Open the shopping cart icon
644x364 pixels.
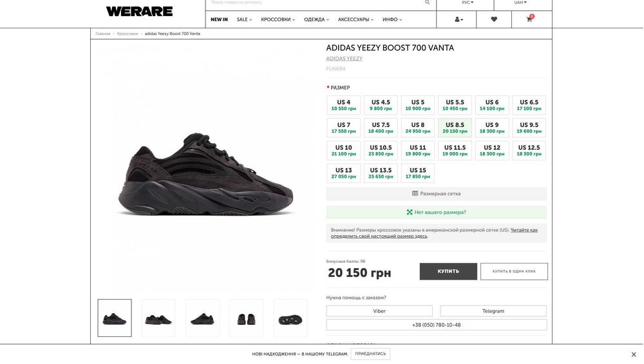pyautogui.click(x=530, y=19)
